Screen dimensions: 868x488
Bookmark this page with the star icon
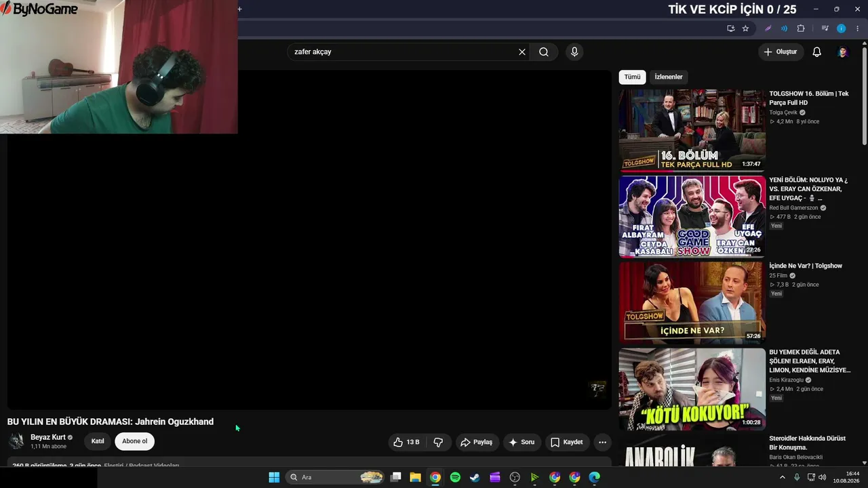(745, 28)
